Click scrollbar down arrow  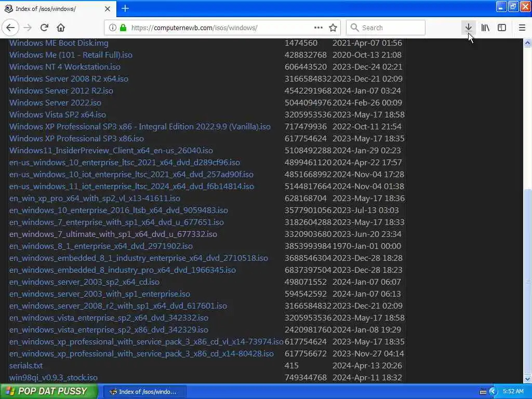click(x=527, y=379)
